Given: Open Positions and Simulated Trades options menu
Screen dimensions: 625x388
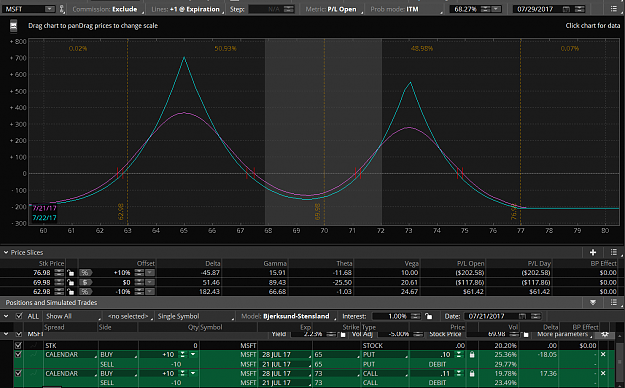Looking at the screenshot, I should 614,303.
